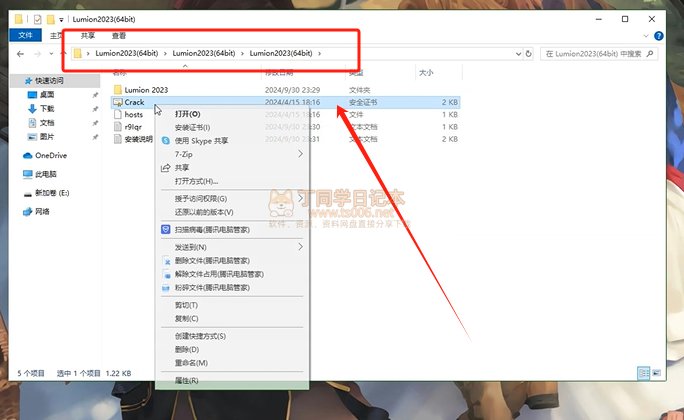This screenshot has width=684, height=420.
Task: Select OneDrive in navigation pane
Action: coord(51,155)
